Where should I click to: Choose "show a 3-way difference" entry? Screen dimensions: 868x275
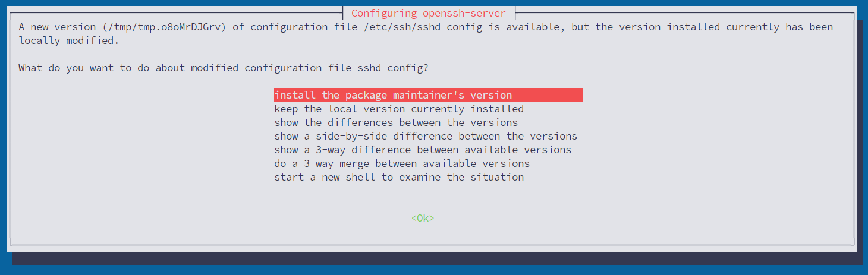pyautogui.click(x=423, y=150)
